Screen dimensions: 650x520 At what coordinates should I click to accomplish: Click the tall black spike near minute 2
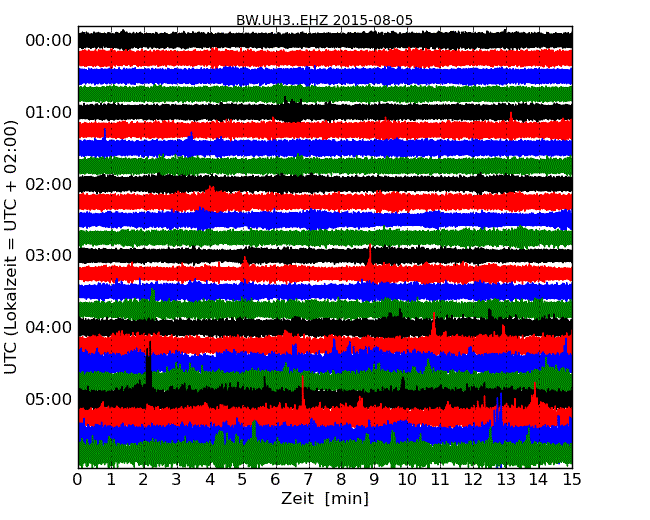pos(148,365)
